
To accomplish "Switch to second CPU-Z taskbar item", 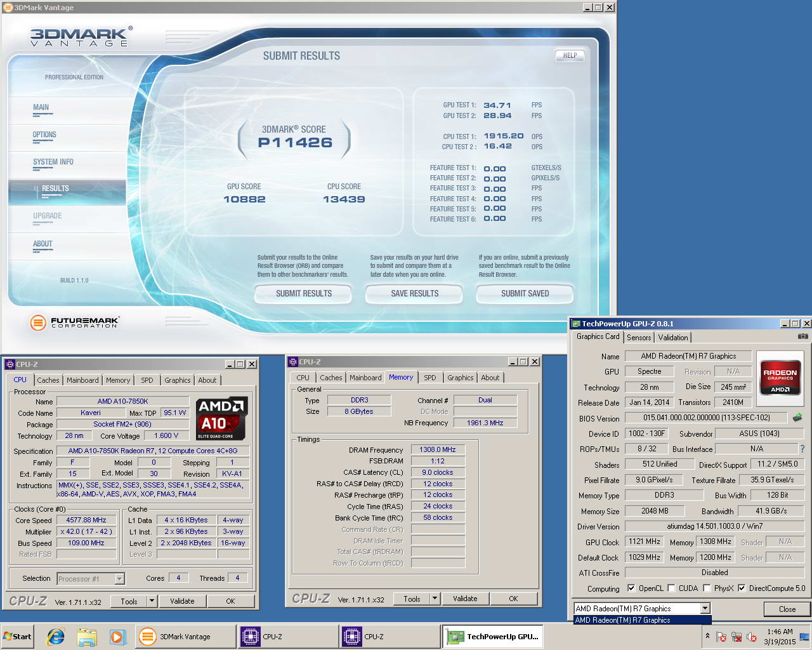I will coord(390,637).
